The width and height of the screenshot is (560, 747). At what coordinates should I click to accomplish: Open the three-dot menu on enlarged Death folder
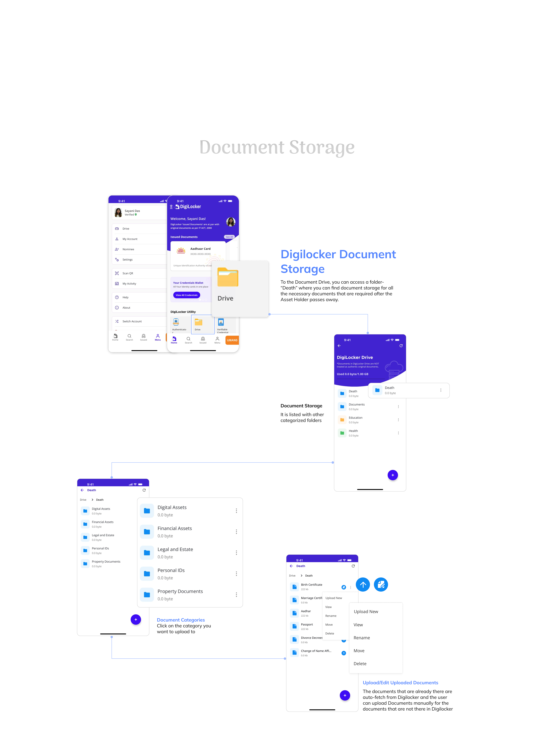[441, 390]
